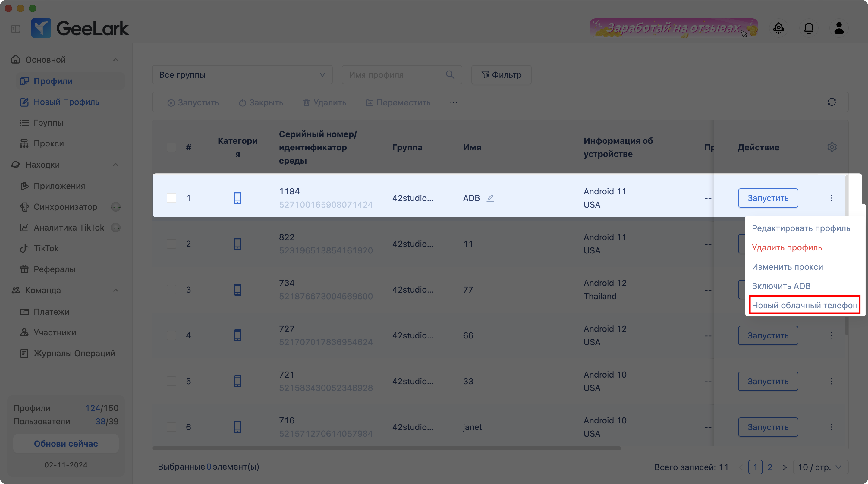
Task: Toggle the select-all header checkbox
Action: pos(171,148)
